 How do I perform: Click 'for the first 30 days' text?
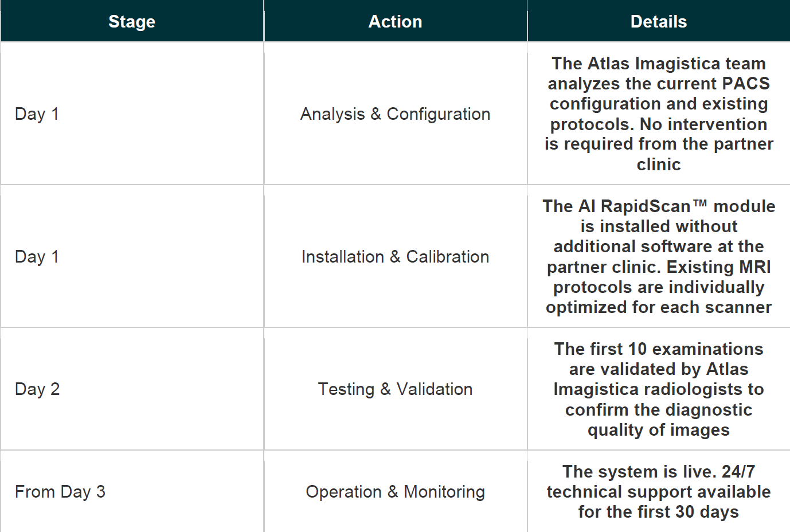pyautogui.click(x=659, y=511)
